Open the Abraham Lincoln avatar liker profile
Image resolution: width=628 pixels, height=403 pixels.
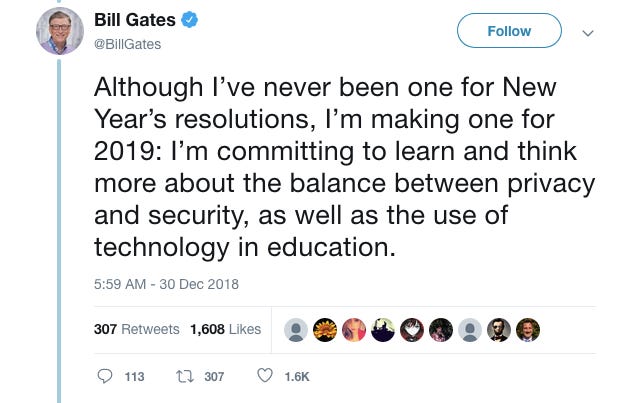499,329
